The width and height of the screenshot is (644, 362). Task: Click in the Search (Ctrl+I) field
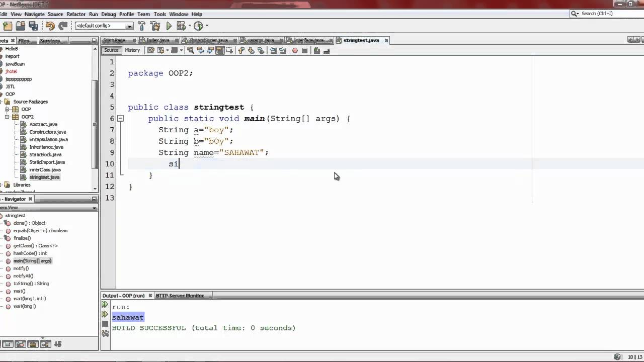coord(606,14)
